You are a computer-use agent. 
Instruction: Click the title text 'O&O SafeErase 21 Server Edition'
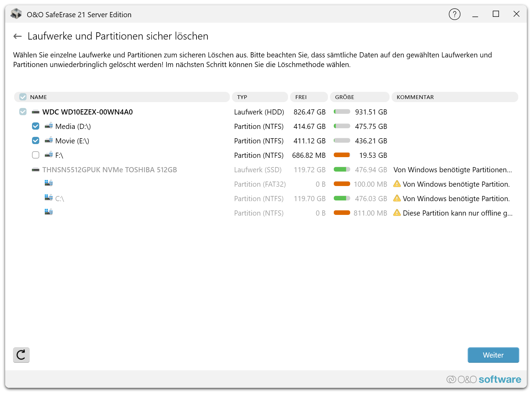[x=79, y=14]
